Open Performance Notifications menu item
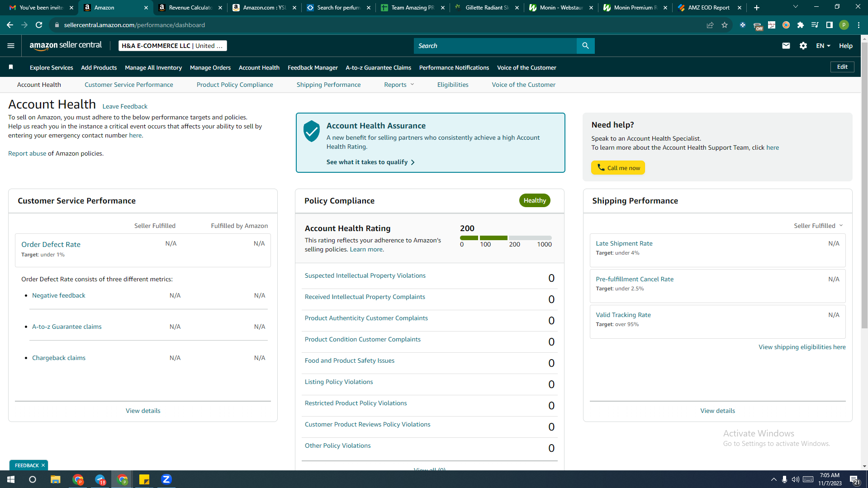Viewport: 868px width, 488px height. pyautogui.click(x=454, y=67)
